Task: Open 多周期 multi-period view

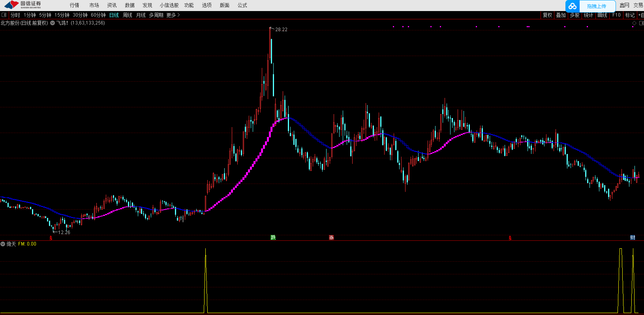Action: (x=156, y=15)
